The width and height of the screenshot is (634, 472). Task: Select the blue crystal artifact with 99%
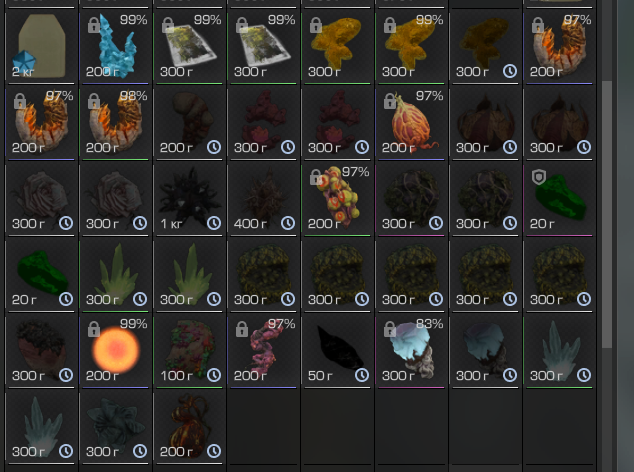pyautogui.click(x=115, y=46)
